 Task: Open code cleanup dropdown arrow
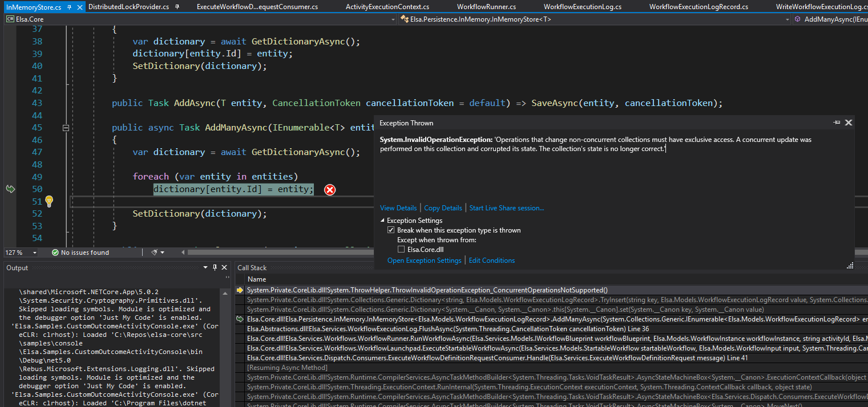(x=163, y=253)
